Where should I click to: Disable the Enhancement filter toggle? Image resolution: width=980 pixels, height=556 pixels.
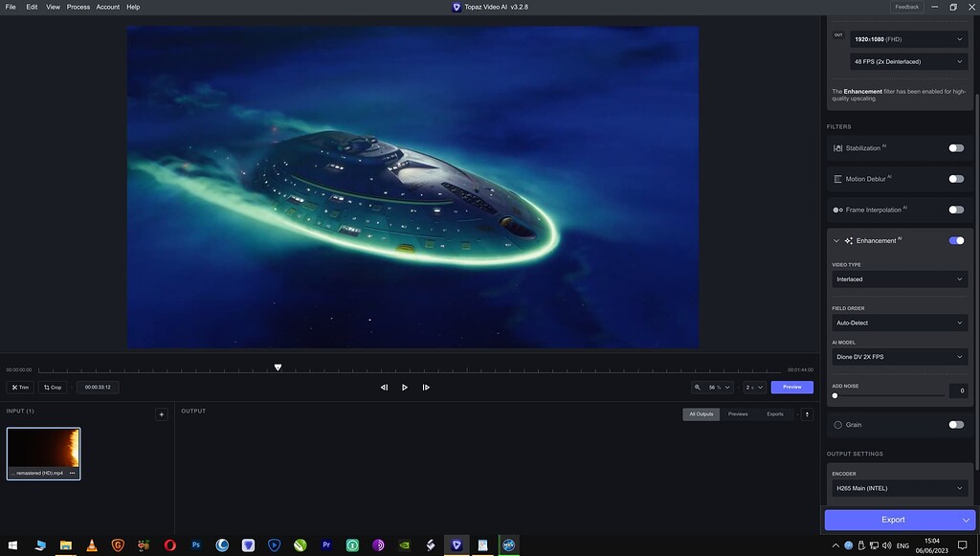(956, 240)
